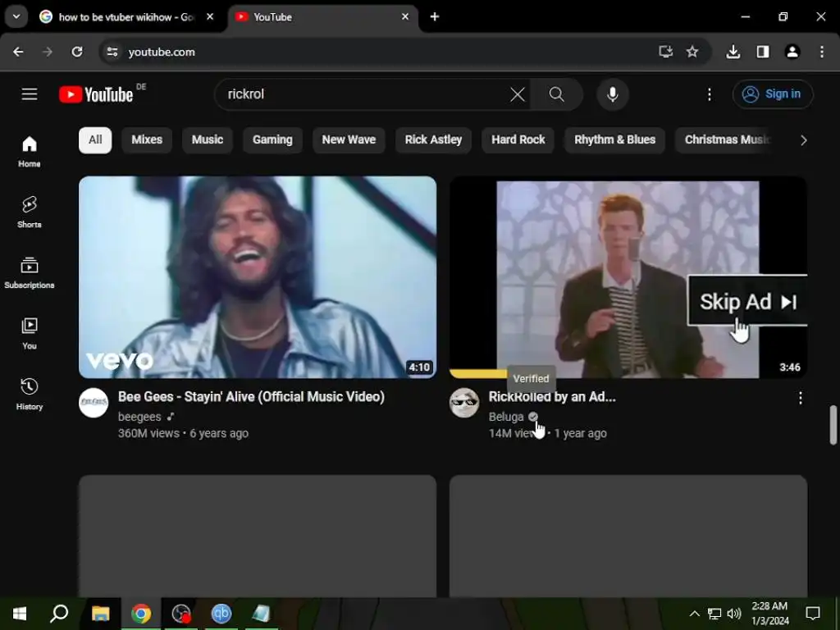Close the YouTube tab

coord(405,17)
